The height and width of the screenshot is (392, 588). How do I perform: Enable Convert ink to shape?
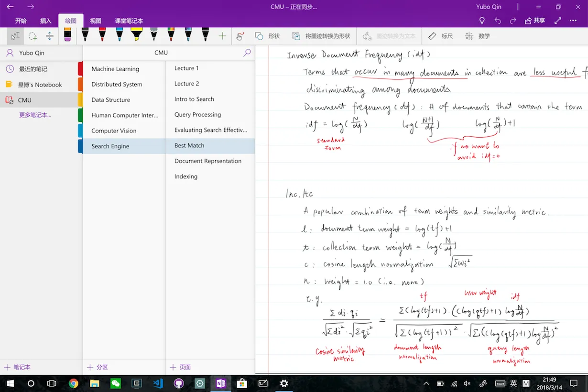pos(321,36)
